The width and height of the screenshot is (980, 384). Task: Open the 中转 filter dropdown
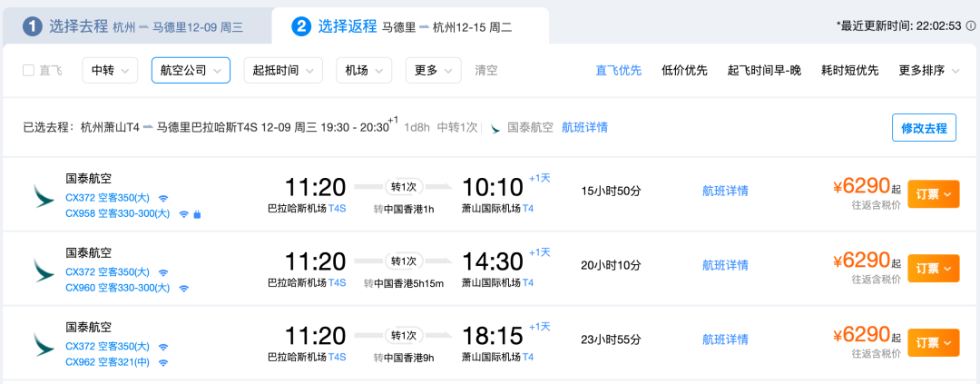pos(110,71)
